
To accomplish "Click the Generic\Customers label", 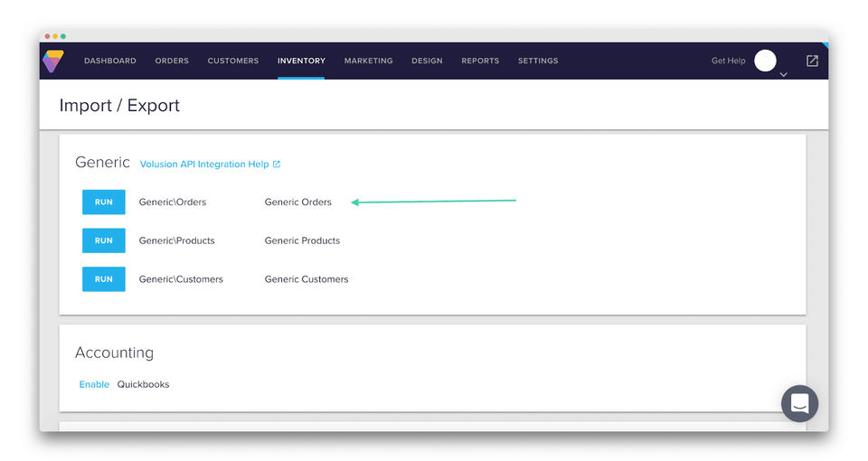I will point(181,279).
